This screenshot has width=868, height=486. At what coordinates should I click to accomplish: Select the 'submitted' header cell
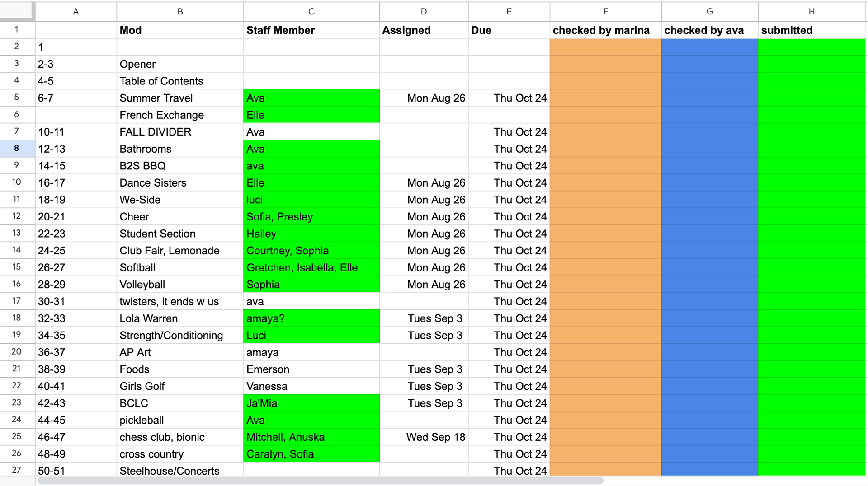point(812,30)
